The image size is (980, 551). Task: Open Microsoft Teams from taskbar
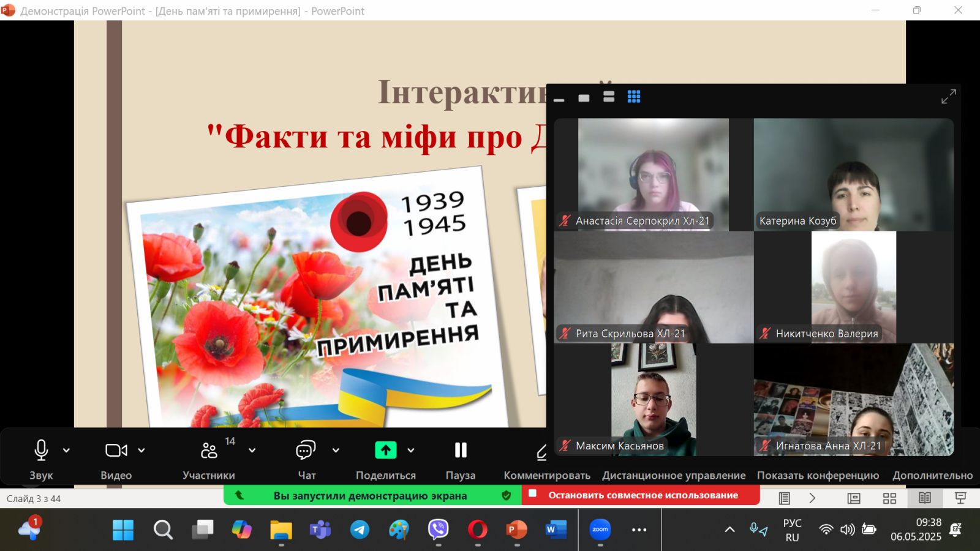(x=320, y=530)
